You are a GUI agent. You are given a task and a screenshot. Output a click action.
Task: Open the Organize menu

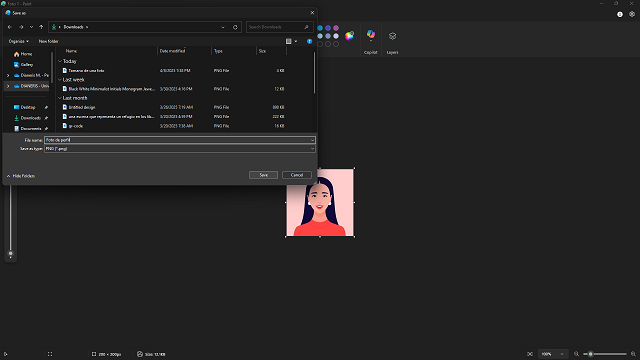(x=19, y=41)
